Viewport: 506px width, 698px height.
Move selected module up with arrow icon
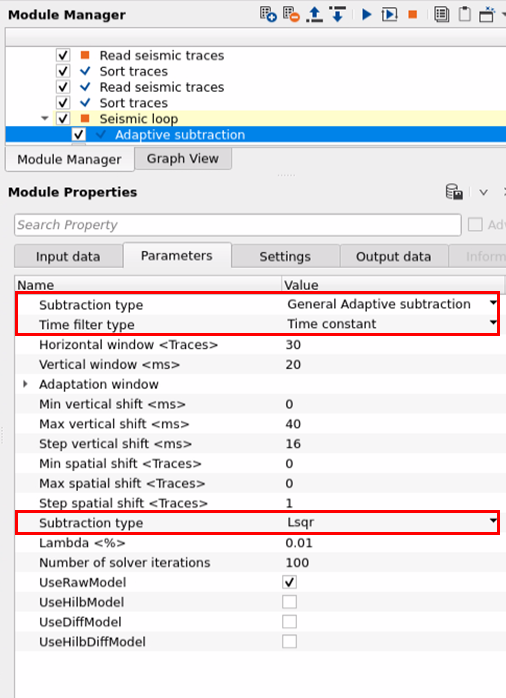(315, 14)
